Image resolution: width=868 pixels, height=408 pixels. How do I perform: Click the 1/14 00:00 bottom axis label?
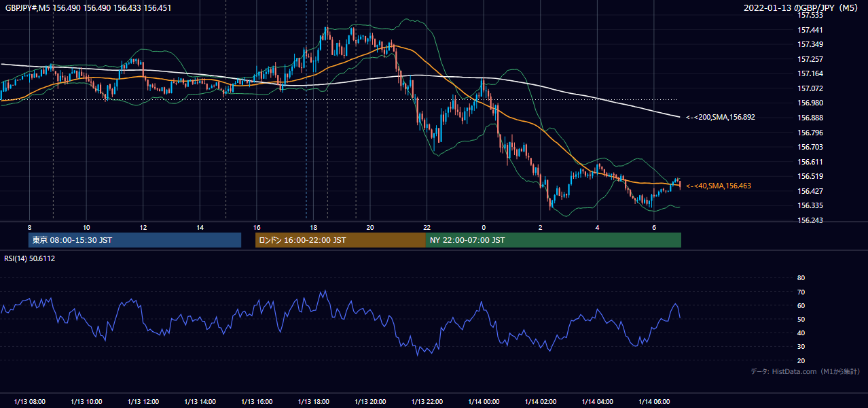(x=484, y=402)
